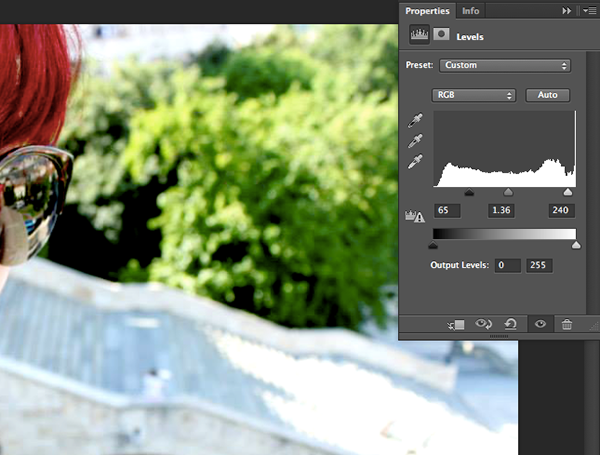
Task: Select the Properties tab
Action: (428, 11)
